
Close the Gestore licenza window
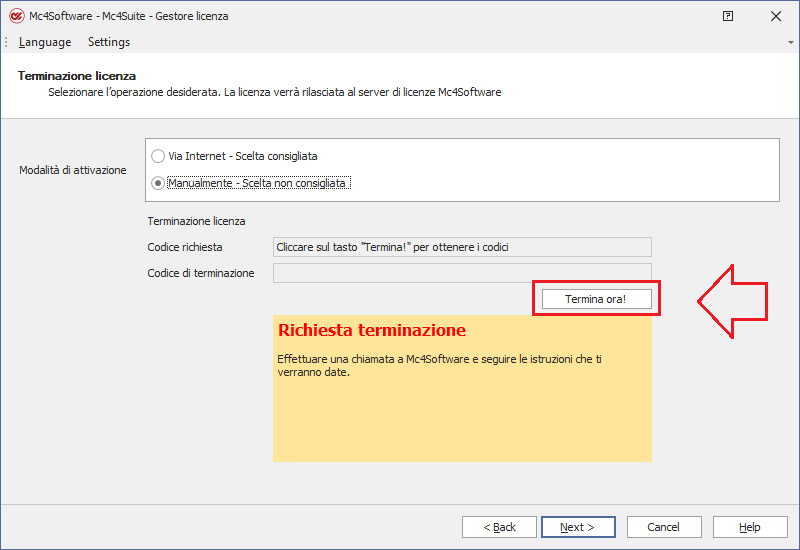(775, 16)
